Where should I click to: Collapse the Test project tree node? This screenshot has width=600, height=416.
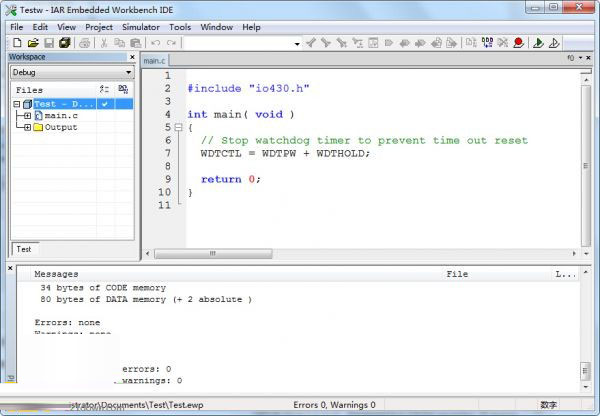click(16, 104)
